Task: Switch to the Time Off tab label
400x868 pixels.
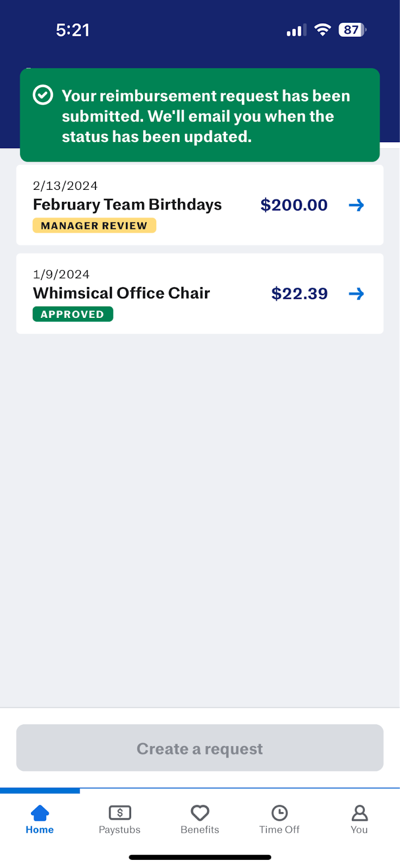Action: pyautogui.click(x=279, y=829)
